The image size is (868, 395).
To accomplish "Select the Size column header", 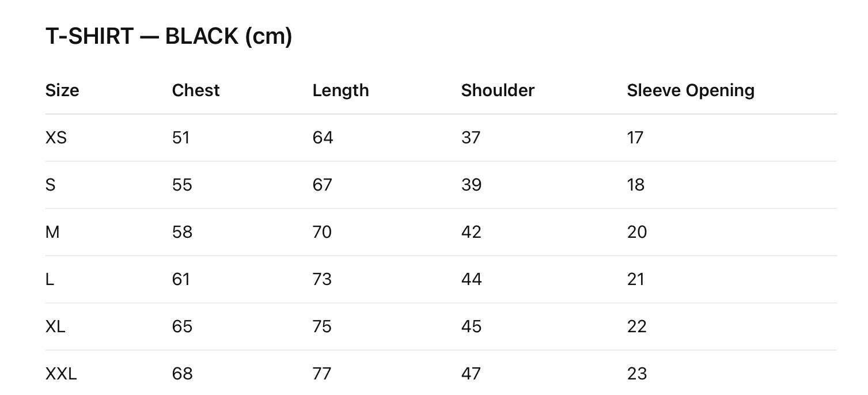I will 62,90.
